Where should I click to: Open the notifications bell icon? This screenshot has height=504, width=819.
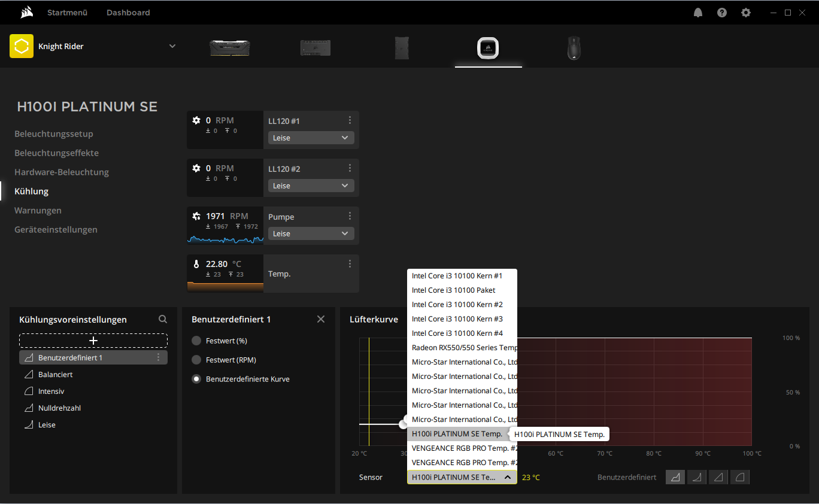click(x=698, y=13)
